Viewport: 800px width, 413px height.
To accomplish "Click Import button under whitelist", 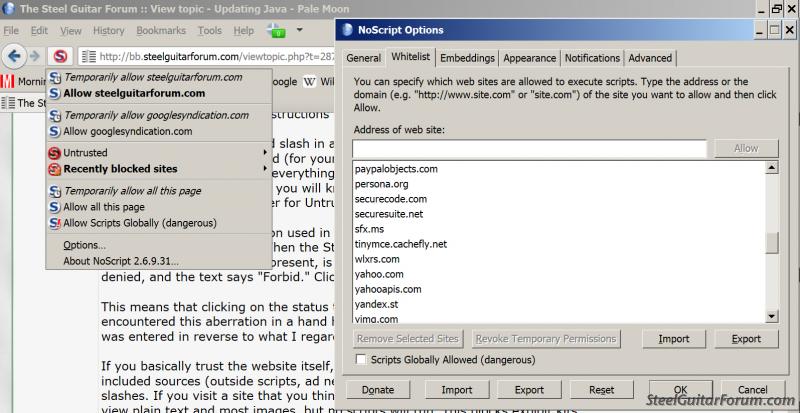I will pos(673,339).
